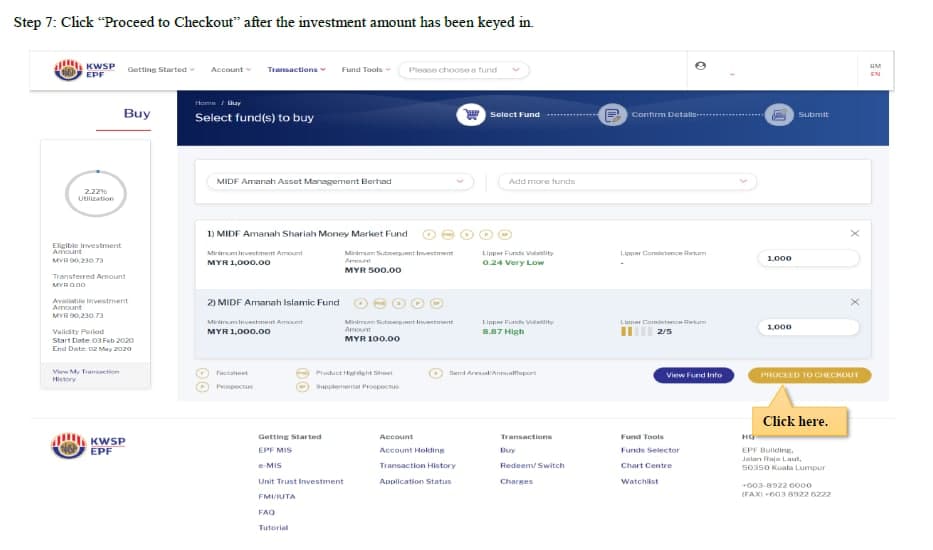Open Factsheet icon of MIDF Amanah Islamic Fund
This screenshot has width=933, height=550.
click(361, 304)
